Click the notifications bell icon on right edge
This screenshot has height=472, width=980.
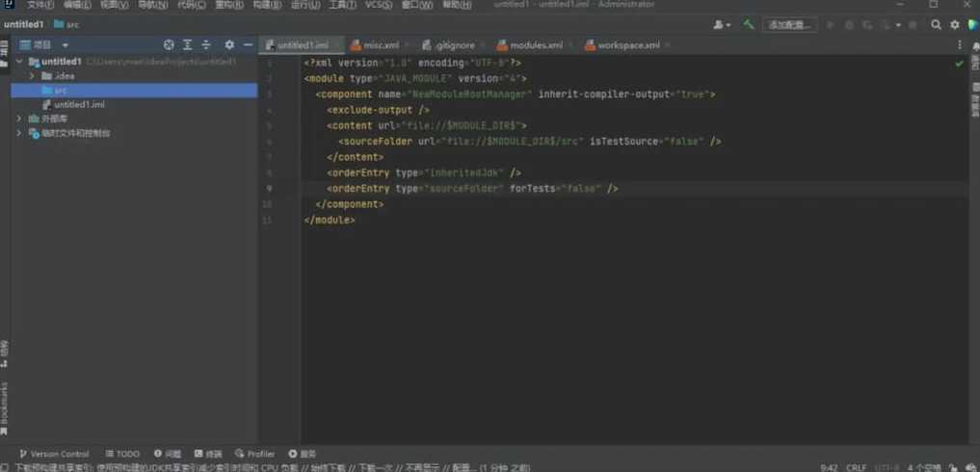(x=975, y=45)
